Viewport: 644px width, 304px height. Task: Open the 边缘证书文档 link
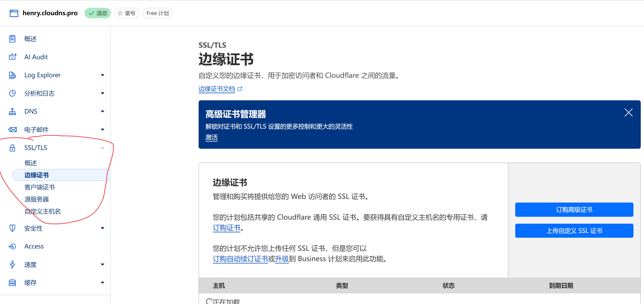click(217, 89)
